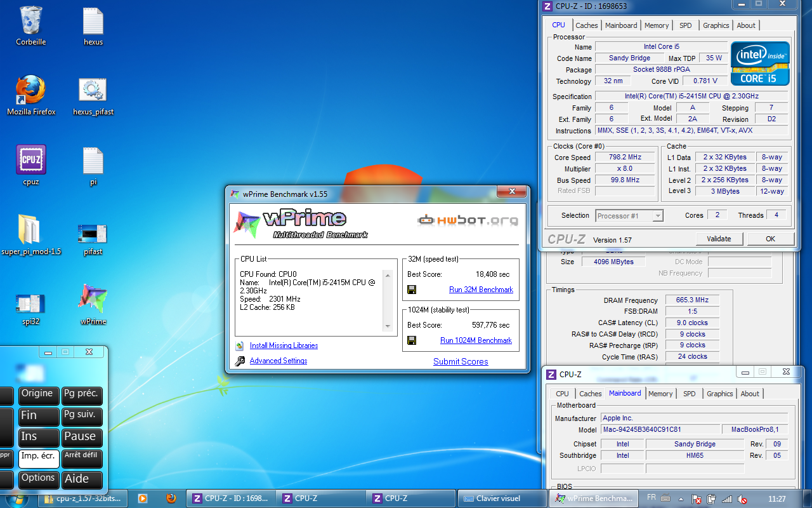
Task: Click the Pg préc. key on the virtual keyboard
Action: click(x=82, y=396)
